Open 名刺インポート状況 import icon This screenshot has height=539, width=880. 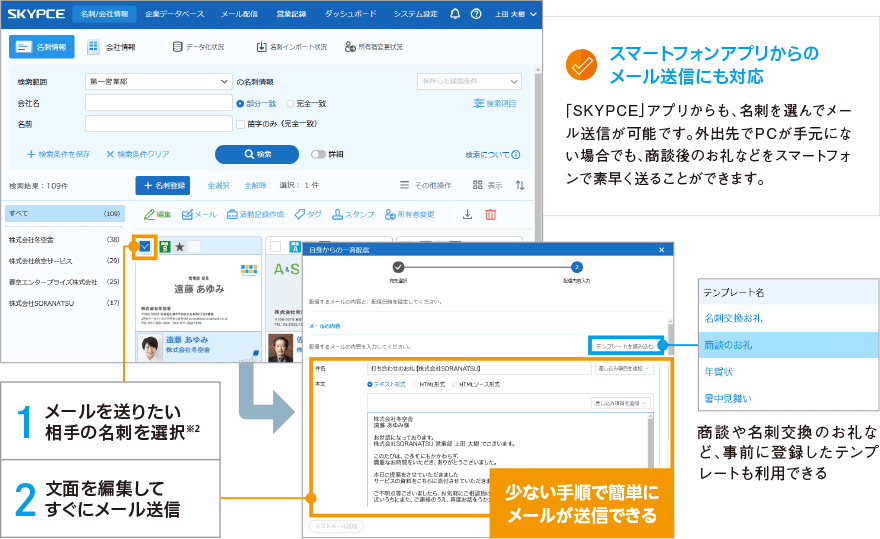(x=261, y=47)
